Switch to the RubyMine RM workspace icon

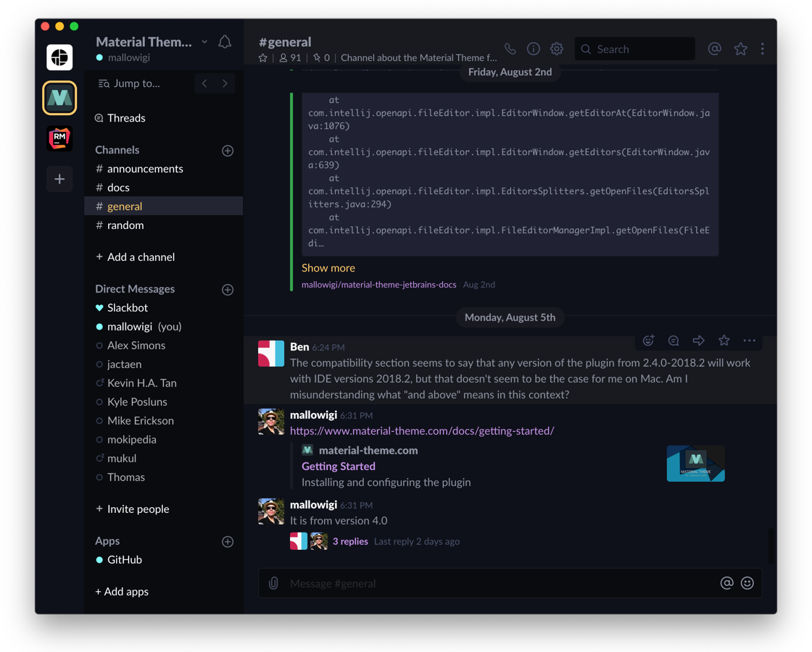point(59,138)
